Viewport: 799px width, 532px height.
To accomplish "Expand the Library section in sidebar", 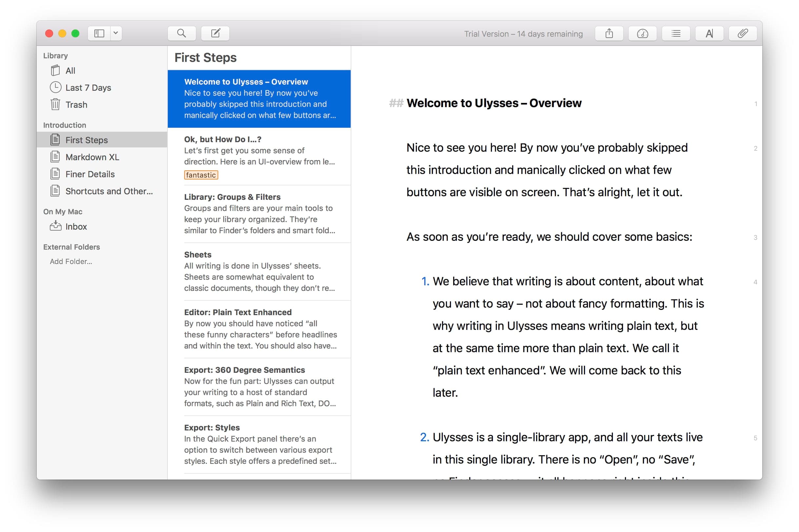I will point(56,55).
